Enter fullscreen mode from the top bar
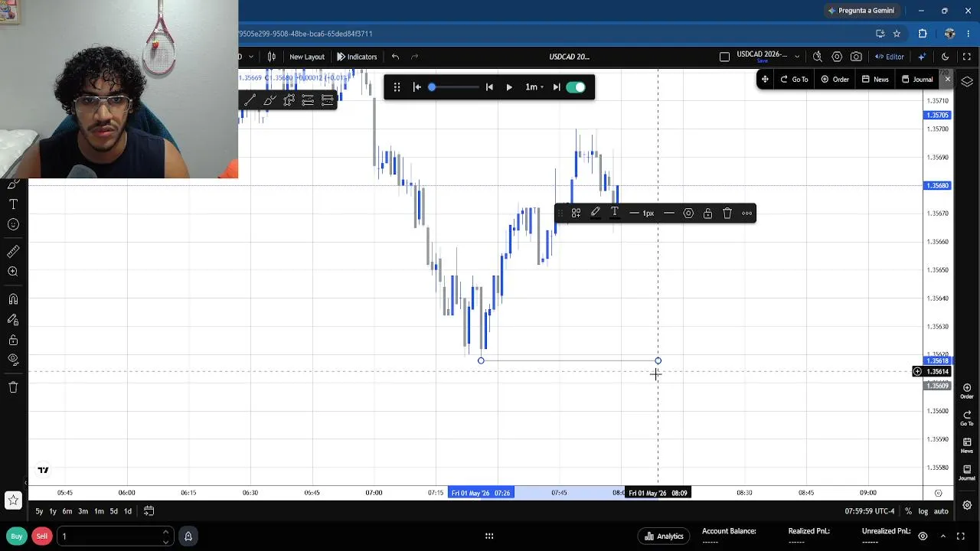 coord(967,57)
